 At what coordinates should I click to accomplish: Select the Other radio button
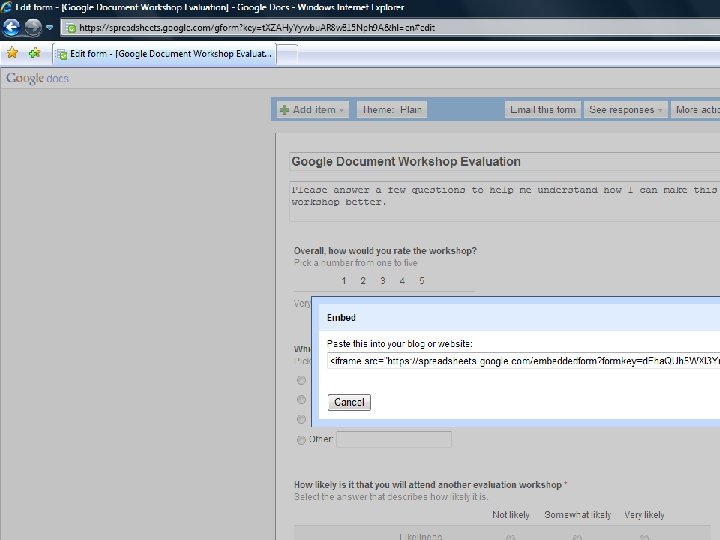click(301, 440)
